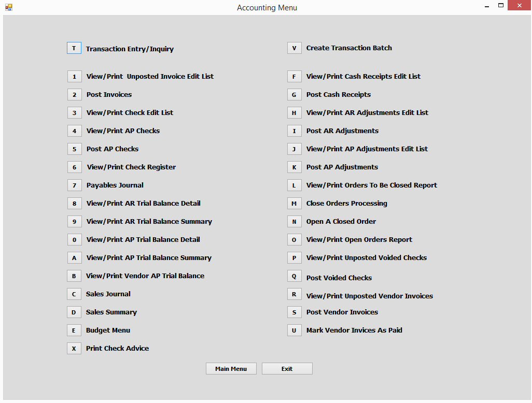
Task: Maximize the Accounting Menu window
Action: click(501, 5)
